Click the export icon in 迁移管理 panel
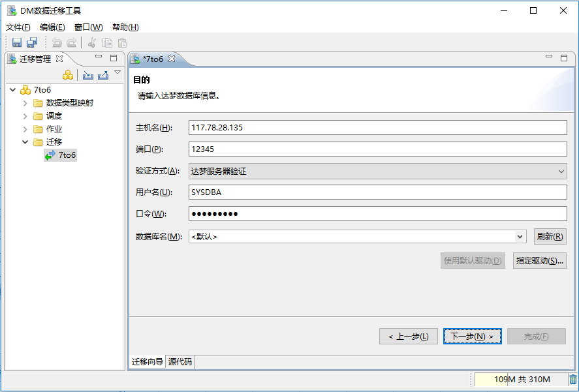The image size is (579, 392). [103, 75]
